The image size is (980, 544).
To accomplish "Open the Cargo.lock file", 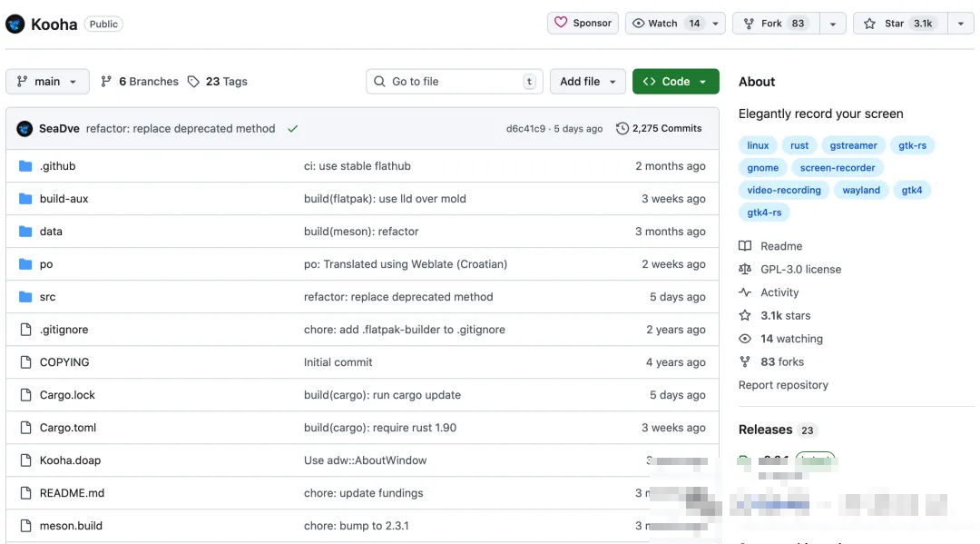I will click(x=67, y=394).
